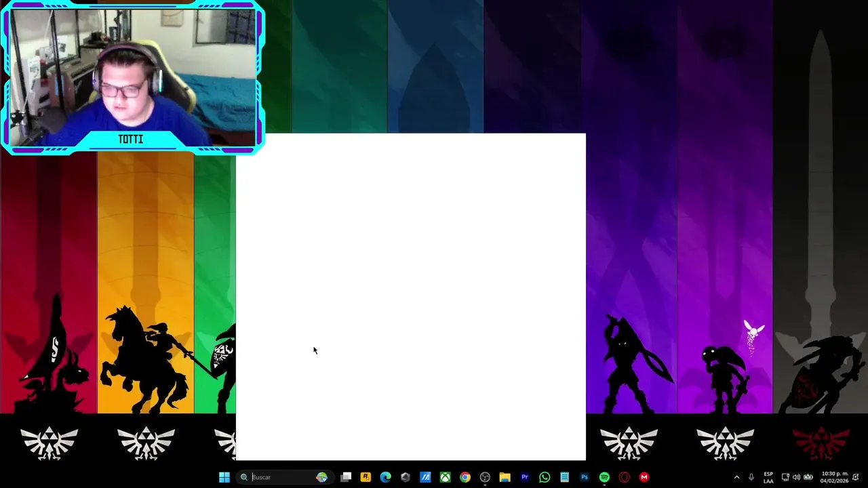Viewport: 868px width, 488px height.
Task: Show hidden system tray icons
Action: [x=736, y=477]
